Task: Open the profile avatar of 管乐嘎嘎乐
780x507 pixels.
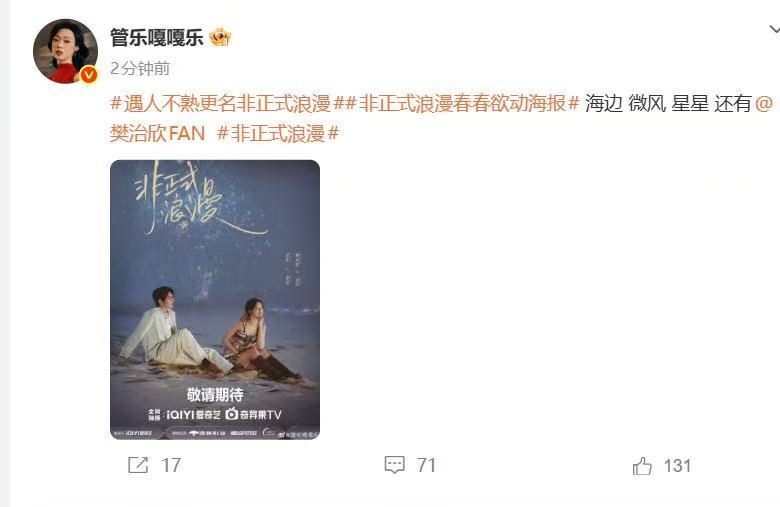Action: pos(65,51)
